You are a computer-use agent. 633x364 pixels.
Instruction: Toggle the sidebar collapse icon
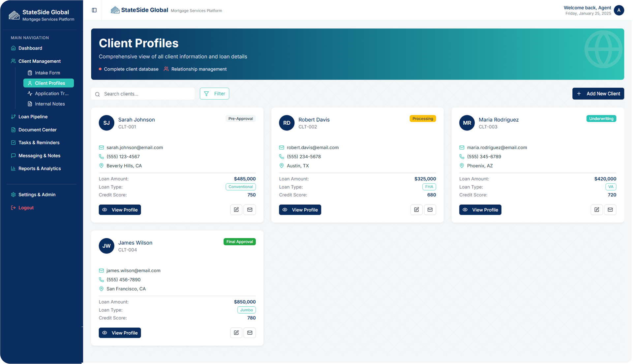click(x=94, y=10)
